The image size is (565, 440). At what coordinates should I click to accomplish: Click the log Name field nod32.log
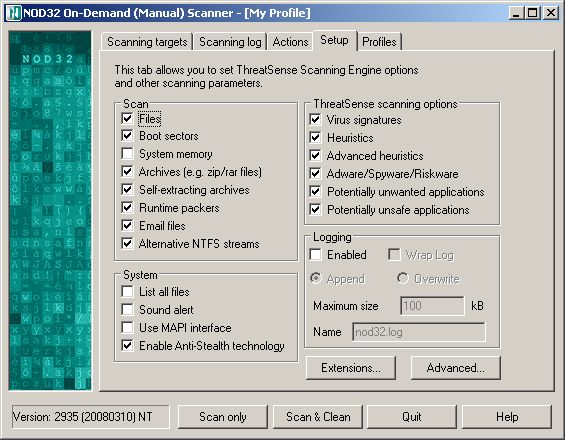419,332
